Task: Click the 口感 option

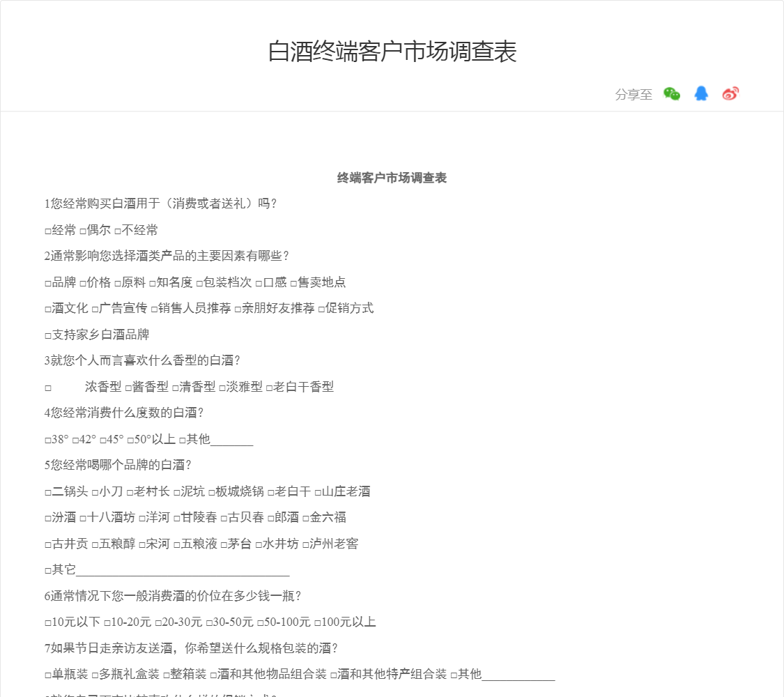Action: tap(271, 282)
